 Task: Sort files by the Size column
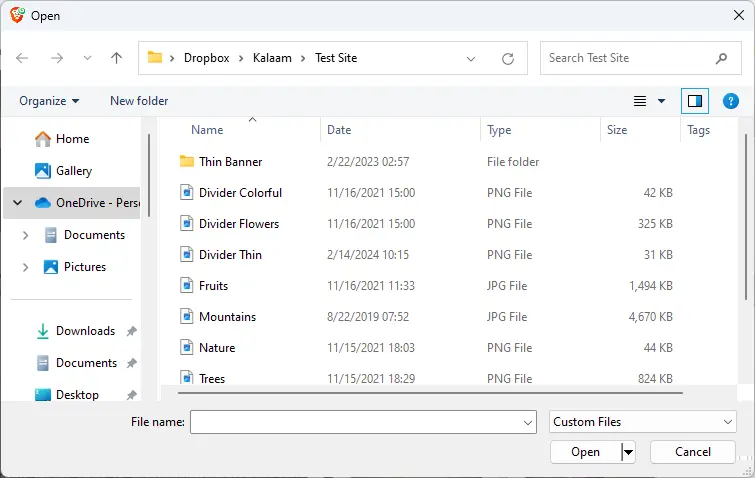click(x=617, y=130)
